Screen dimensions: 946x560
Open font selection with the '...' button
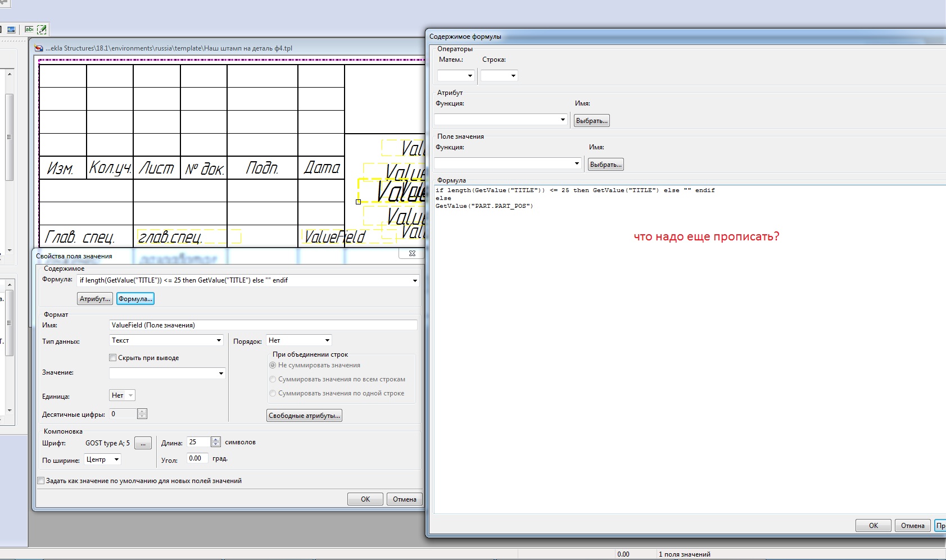pos(143,443)
